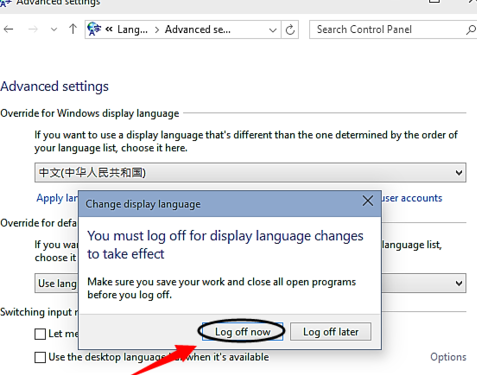477x375 pixels.
Task: Open the Options link
Action: pos(448,357)
